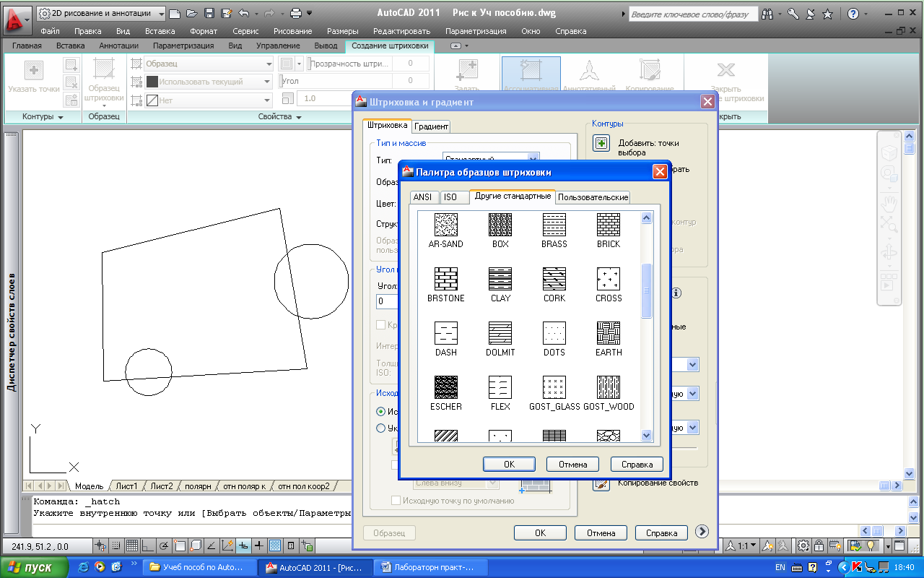Select the DOTS hatch pattern swatch

pyautogui.click(x=554, y=333)
